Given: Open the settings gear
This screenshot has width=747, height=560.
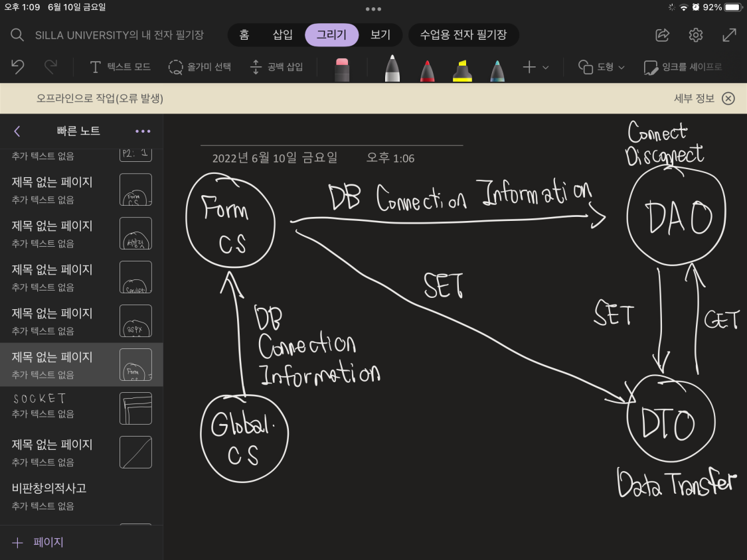Looking at the screenshot, I should click(696, 35).
